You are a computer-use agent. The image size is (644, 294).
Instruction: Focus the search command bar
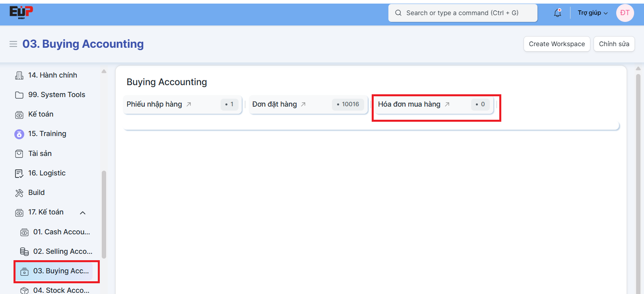click(x=462, y=13)
